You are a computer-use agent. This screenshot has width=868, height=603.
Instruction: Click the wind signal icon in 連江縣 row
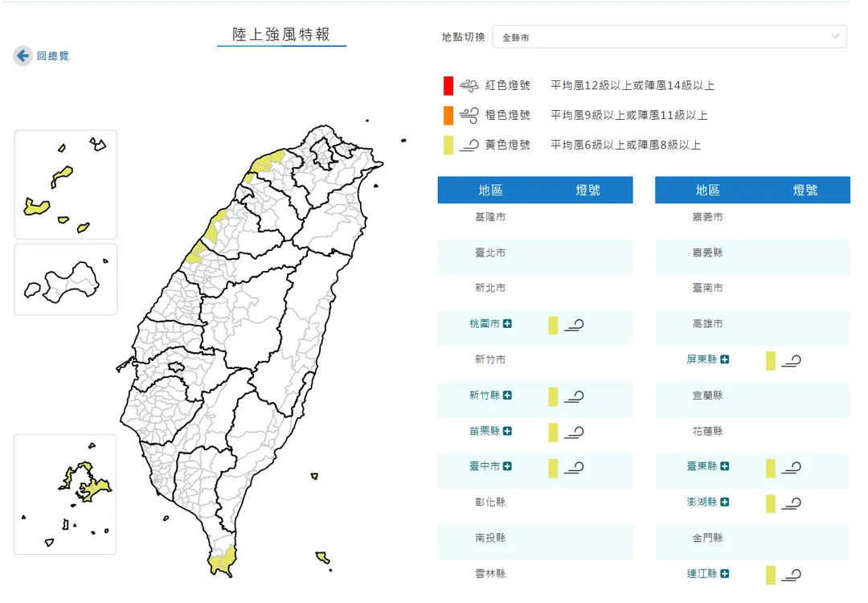tap(792, 576)
